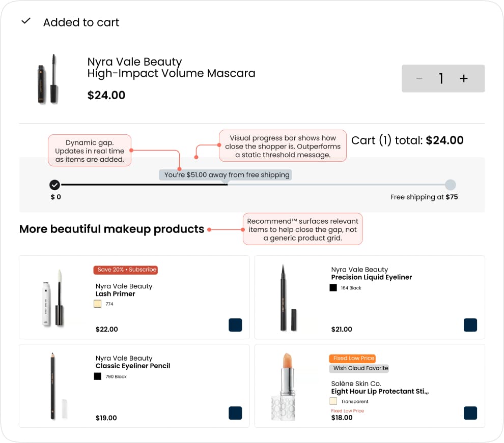Select the 790 Black swatch
Image resolution: width=504 pixels, height=443 pixels.
(x=97, y=376)
